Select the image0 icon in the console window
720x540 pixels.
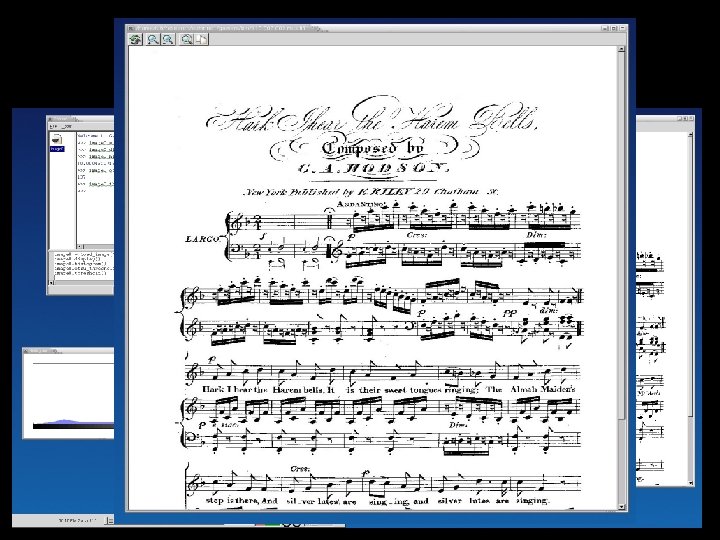tap(56, 139)
